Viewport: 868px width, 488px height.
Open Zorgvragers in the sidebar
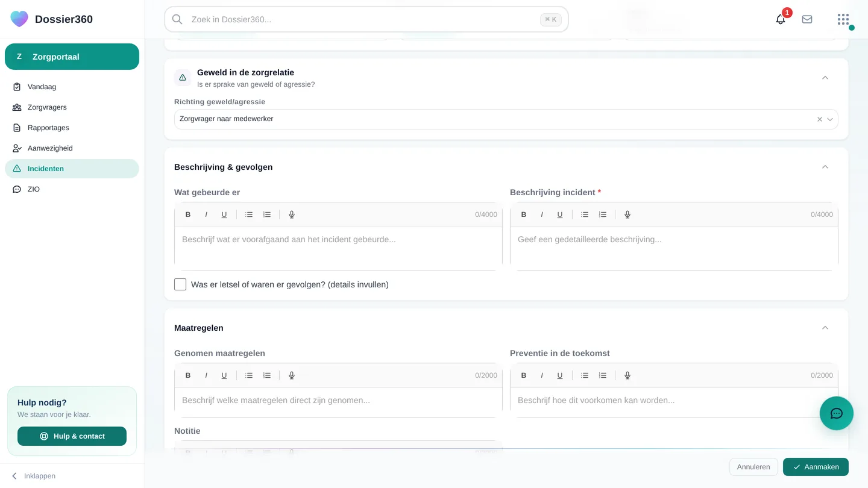(72, 107)
